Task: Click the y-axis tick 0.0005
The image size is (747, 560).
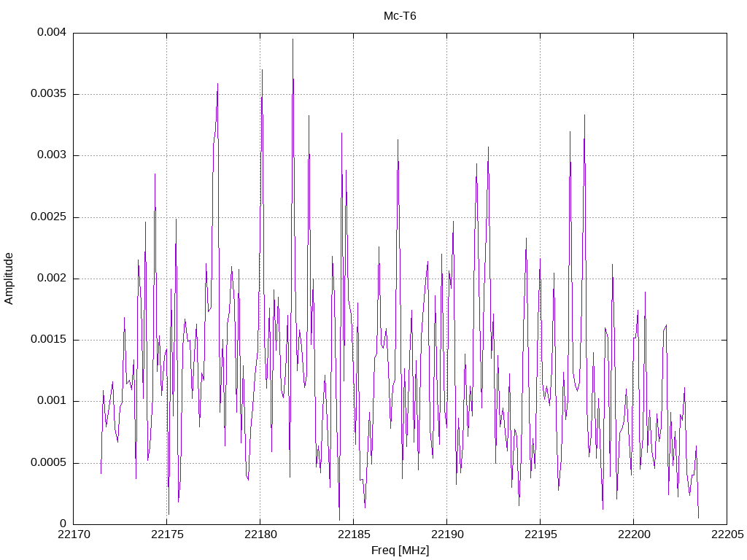Action: tap(48, 462)
